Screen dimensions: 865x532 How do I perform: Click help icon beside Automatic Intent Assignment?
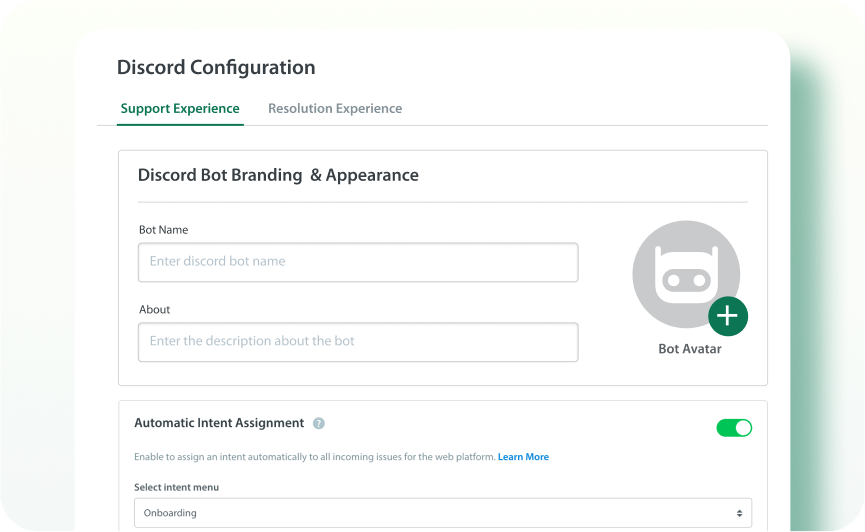[319, 423]
